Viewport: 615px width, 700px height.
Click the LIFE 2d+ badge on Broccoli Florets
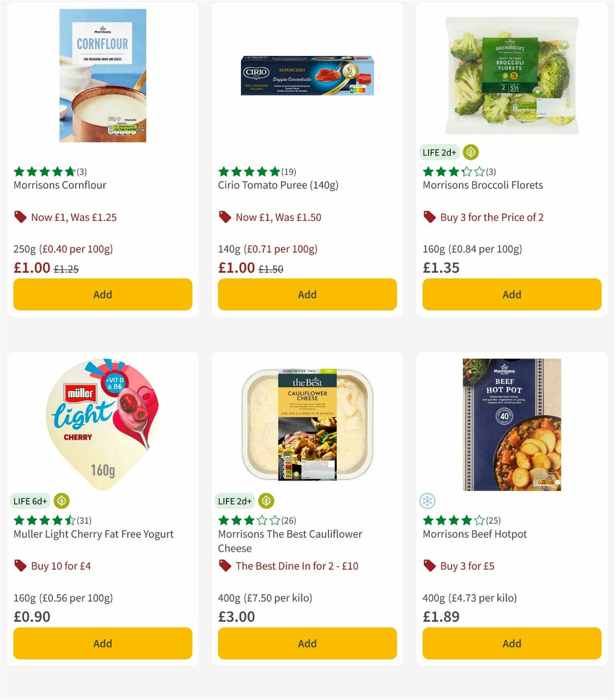439,152
